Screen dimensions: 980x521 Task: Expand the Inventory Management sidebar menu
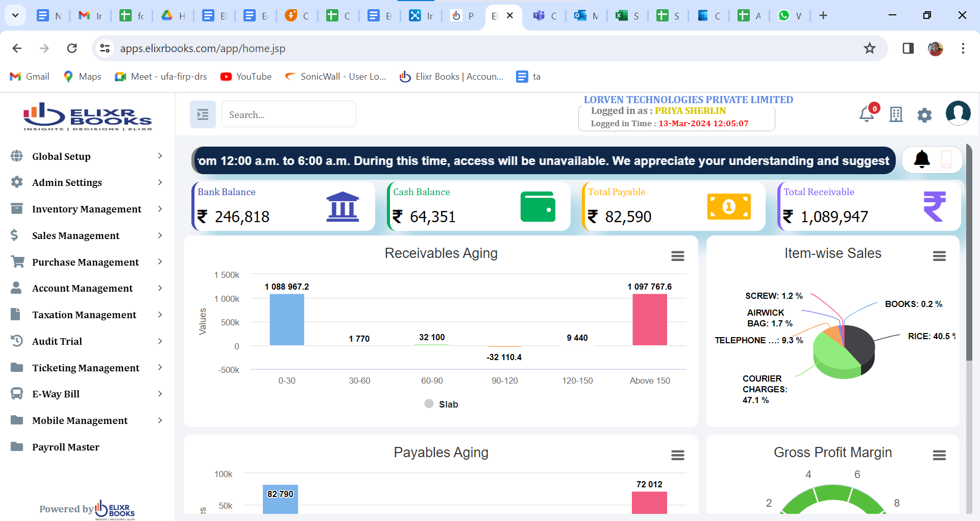(x=87, y=209)
